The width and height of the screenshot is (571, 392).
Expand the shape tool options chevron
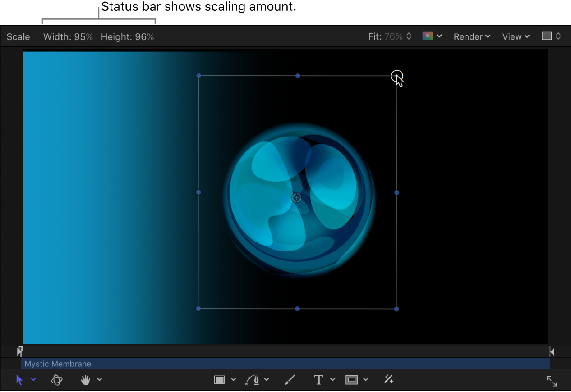233,380
